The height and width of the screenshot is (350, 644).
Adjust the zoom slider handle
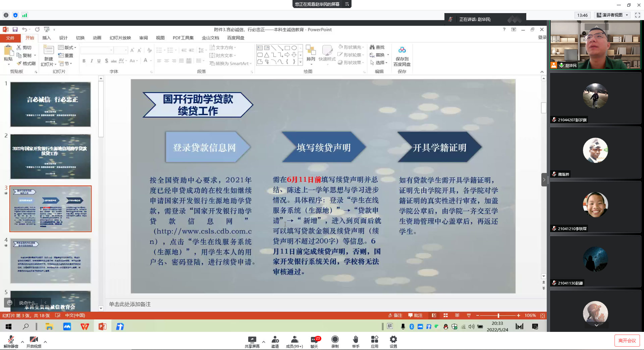(498, 315)
